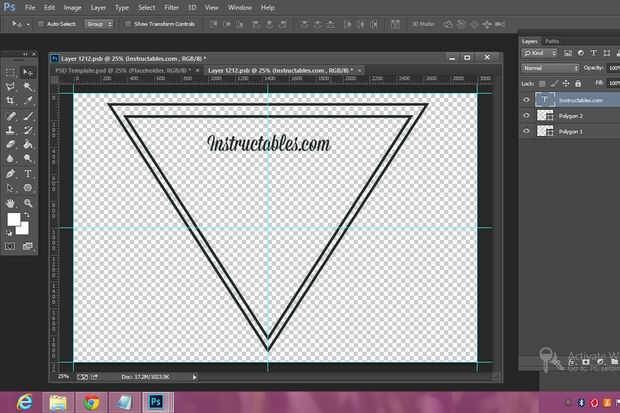The image size is (620, 413).
Task: Select the Blur tool
Action: tap(11, 158)
